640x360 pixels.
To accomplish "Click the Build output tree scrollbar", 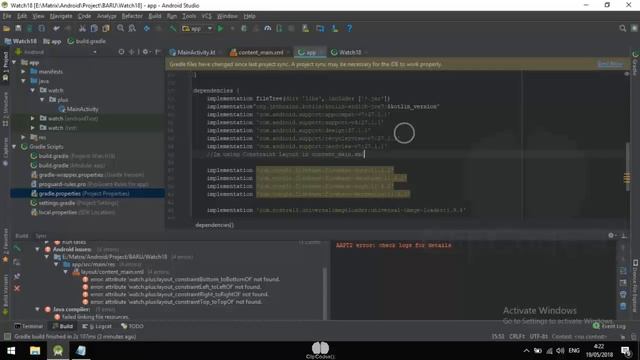I will coord(325,293).
